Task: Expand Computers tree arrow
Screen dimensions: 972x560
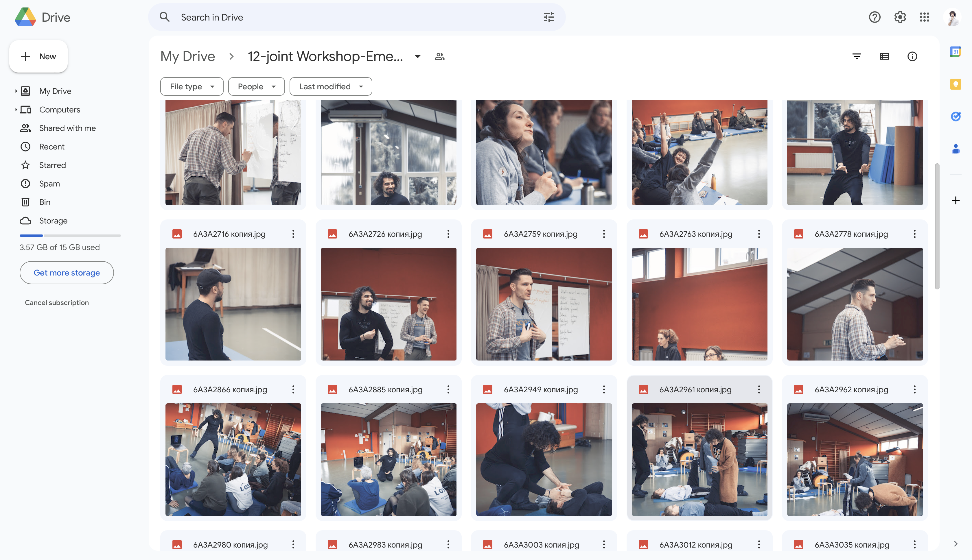Action: click(16, 110)
